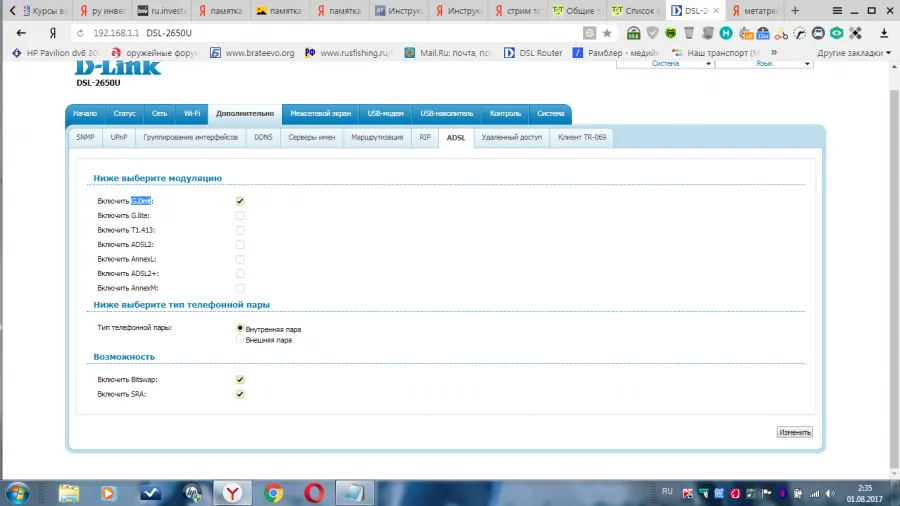
Task: Close the DSL-2650U browser tab
Action: (716, 10)
